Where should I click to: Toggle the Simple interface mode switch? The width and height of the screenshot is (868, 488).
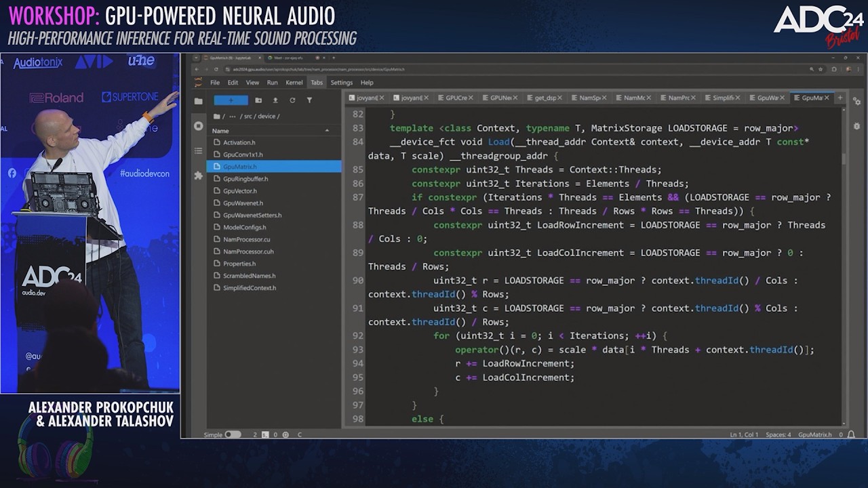(232, 434)
